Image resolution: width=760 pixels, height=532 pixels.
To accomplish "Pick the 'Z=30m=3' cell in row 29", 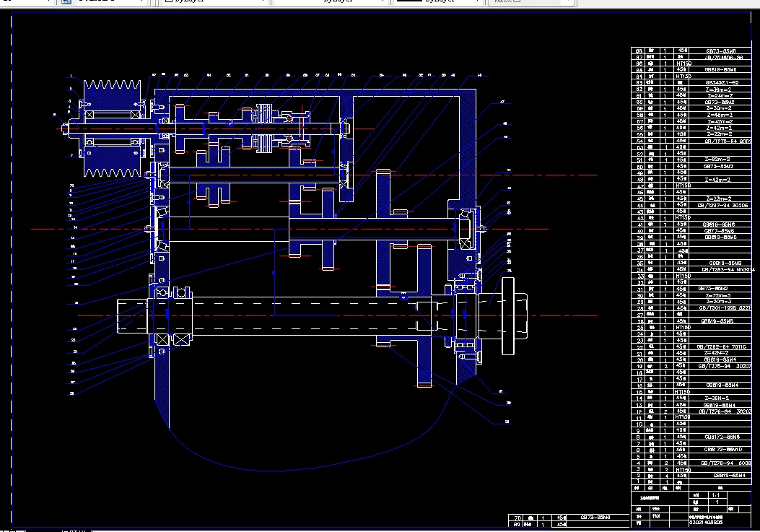I will tap(718, 302).
